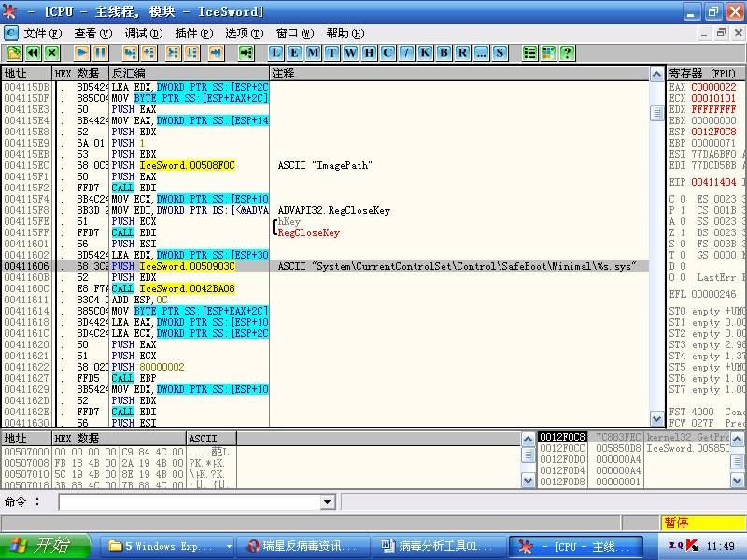The image size is (747, 560).
Task: Close the debugged program with X toolbar icon
Action: (51, 52)
